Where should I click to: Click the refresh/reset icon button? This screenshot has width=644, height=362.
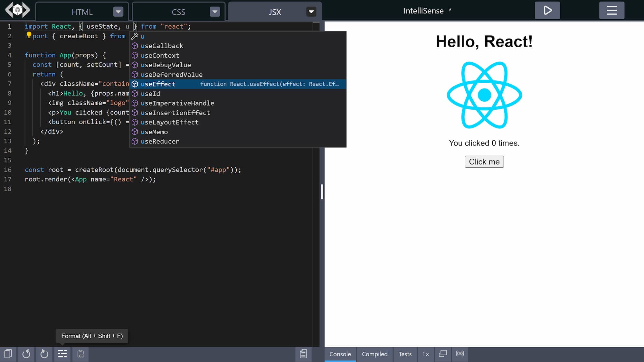(x=26, y=354)
